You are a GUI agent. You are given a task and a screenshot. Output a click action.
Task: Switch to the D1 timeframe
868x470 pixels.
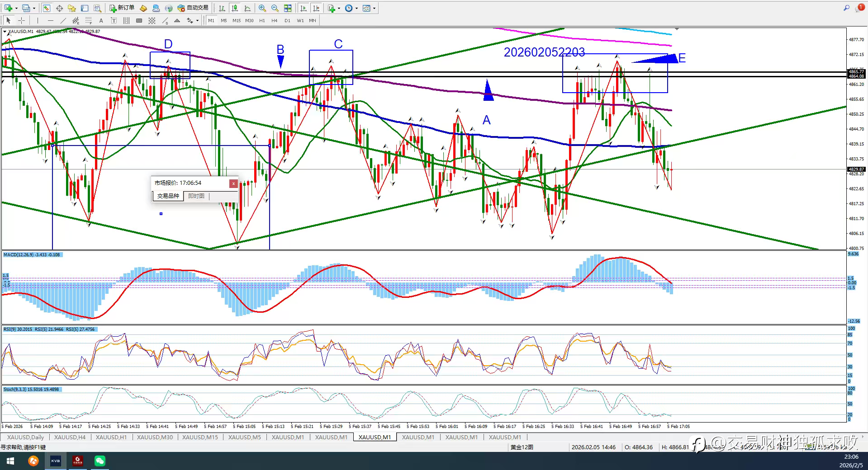(287, 20)
